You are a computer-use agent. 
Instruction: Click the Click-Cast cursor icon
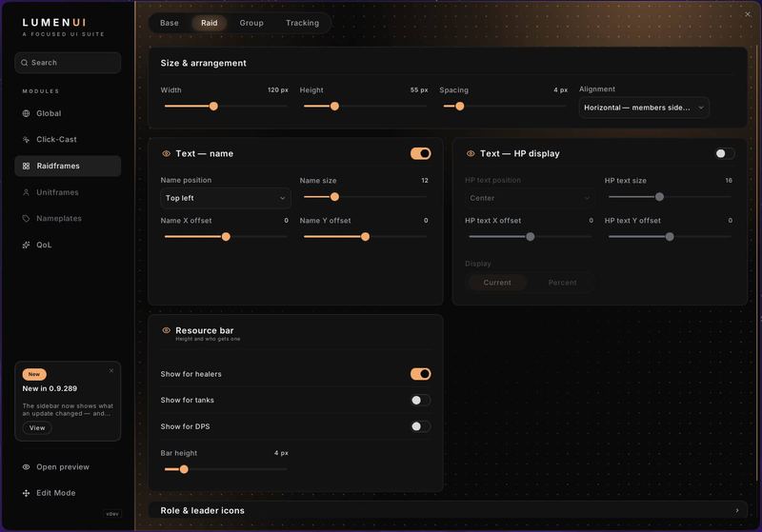point(27,140)
